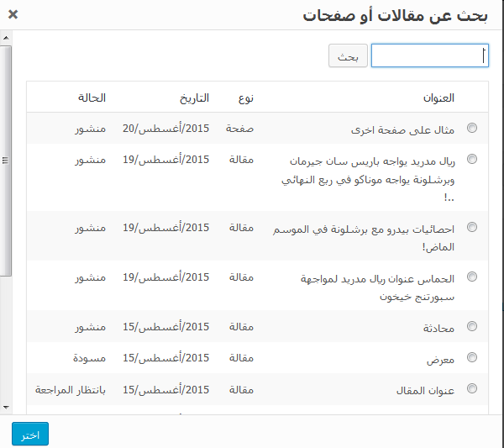This screenshot has height=448, width=504.
Task: Click the scroll up arrow on scrollbar
Action: tap(6, 38)
